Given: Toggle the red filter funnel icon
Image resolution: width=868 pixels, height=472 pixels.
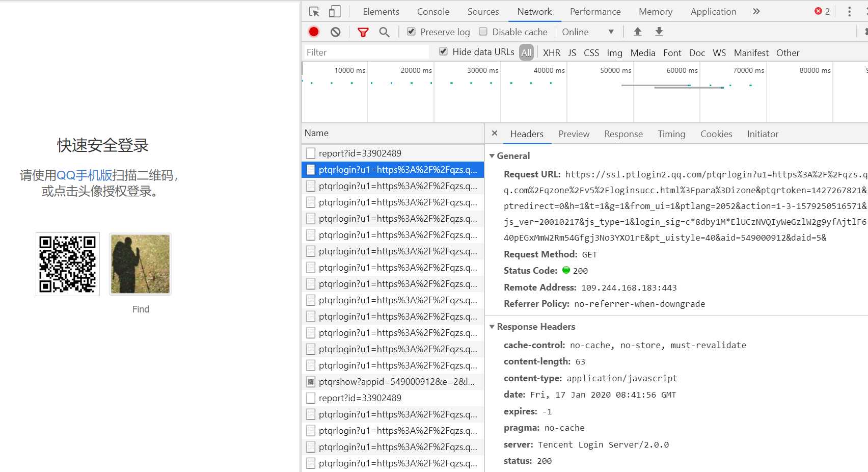Looking at the screenshot, I should pyautogui.click(x=363, y=32).
